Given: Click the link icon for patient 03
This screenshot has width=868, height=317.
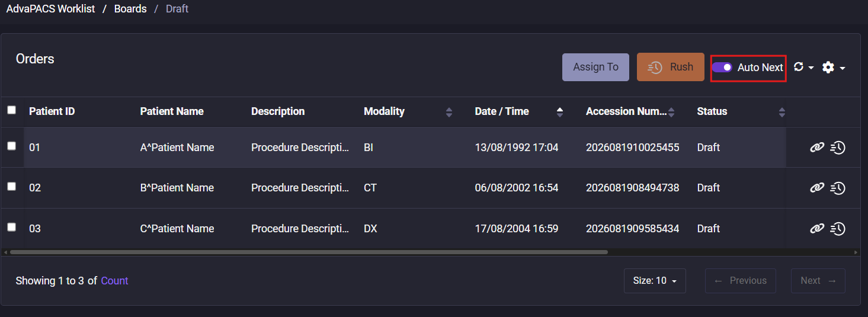Looking at the screenshot, I should pos(817,229).
